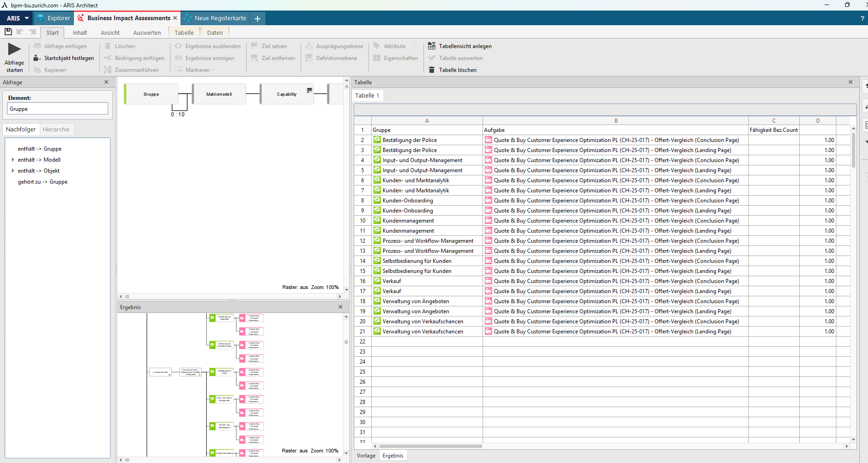Click the Abfrage starten play icon
Screen dimensions: 868x463
[x=14, y=49]
